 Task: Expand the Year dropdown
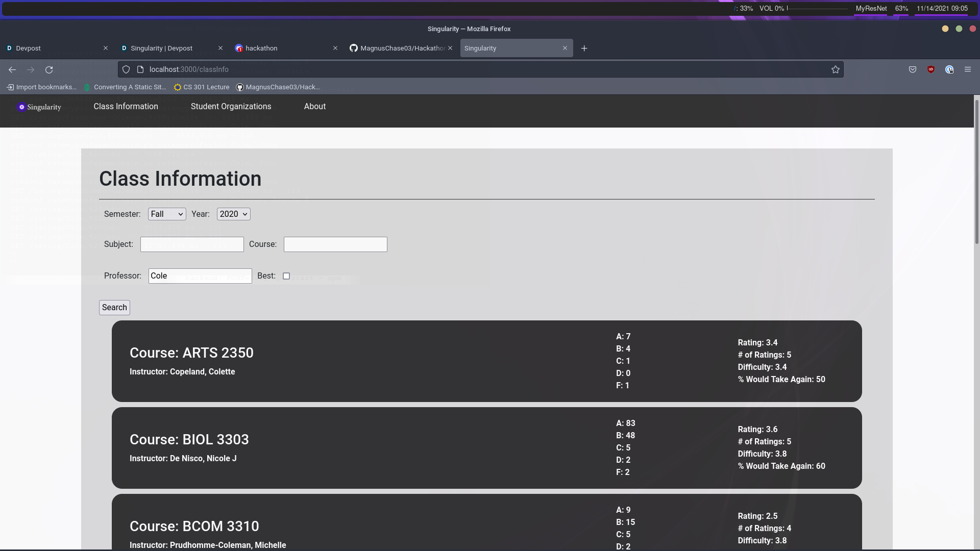pyautogui.click(x=233, y=214)
